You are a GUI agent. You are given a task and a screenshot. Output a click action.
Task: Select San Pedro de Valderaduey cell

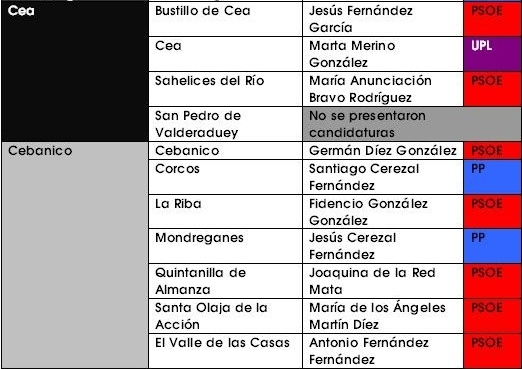[225, 124]
